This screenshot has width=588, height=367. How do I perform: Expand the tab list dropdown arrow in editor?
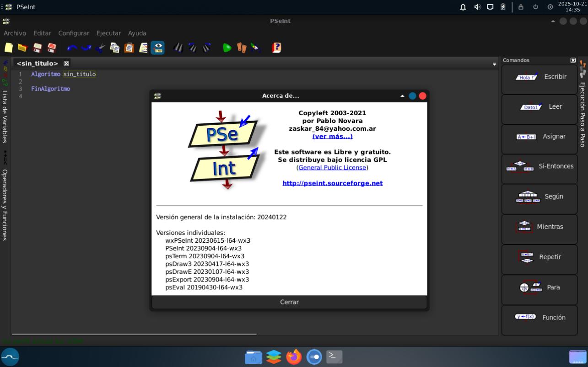[494, 64]
